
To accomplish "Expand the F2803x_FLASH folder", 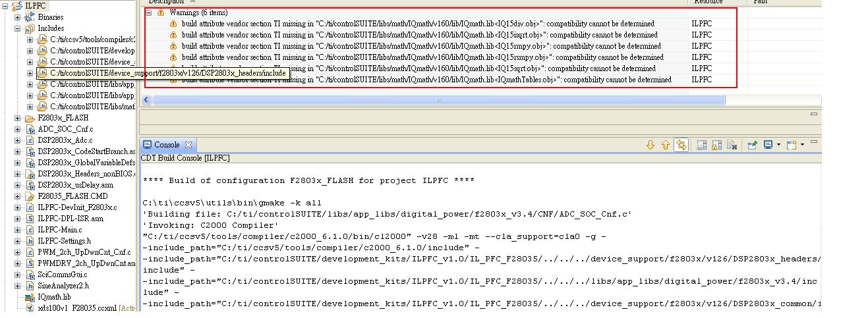I will (18, 118).
